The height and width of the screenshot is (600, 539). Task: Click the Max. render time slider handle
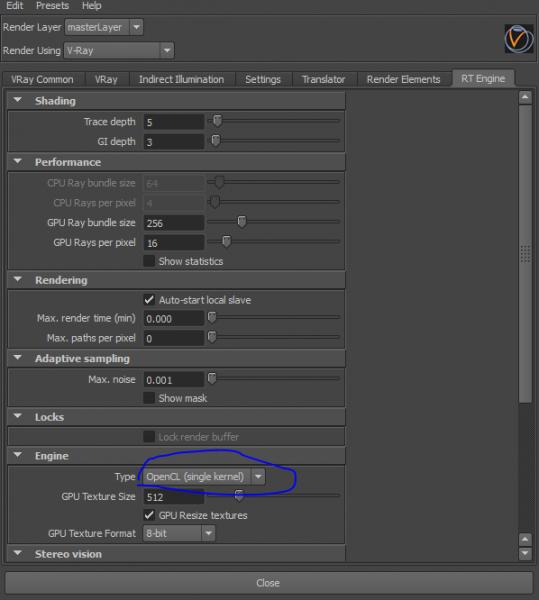[x=212, y=317]
